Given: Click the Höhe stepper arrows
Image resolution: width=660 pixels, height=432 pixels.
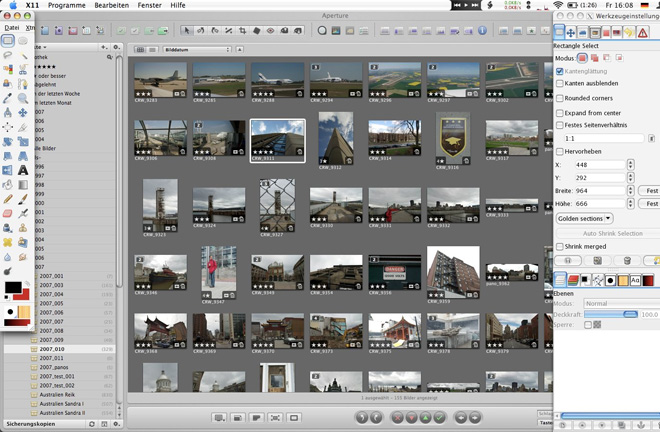Looking at the screenshot, I should coord(631,204).
